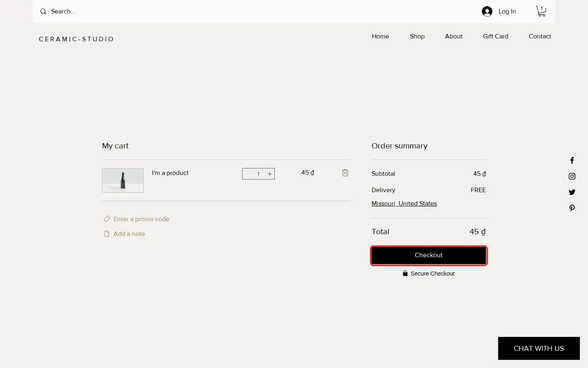Open the Facebook social icon
The image size is (588, 368).
pos(572,160)
